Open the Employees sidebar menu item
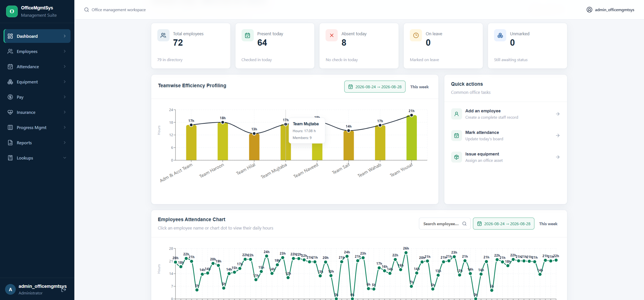 [37, 51]
